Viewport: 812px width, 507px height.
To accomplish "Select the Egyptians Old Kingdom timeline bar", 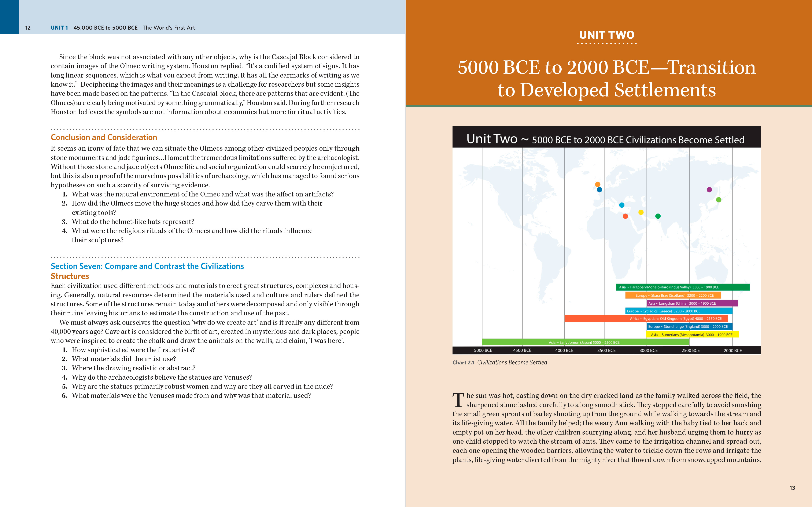I will coord(646,319).
